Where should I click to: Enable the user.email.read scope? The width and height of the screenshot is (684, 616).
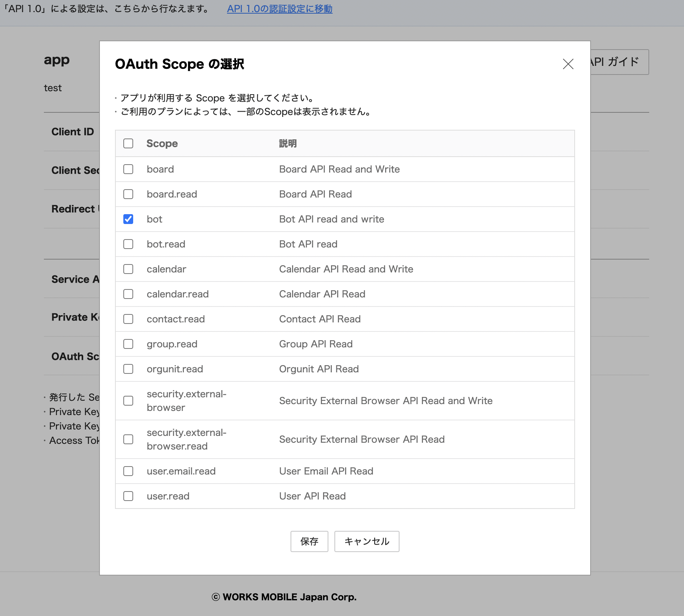(128, 471)
